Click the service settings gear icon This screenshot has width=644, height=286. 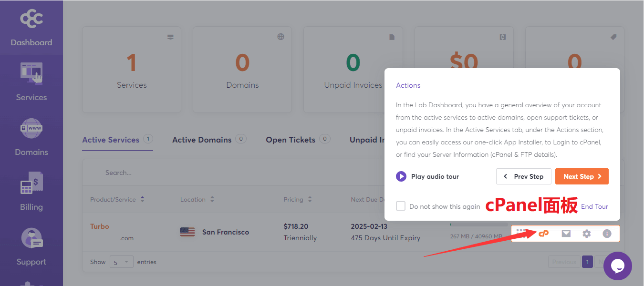(586, 234)
